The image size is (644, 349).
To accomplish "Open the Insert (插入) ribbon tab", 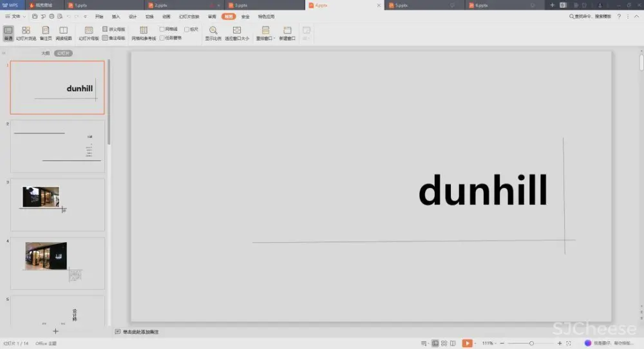I will click(116, 16).
